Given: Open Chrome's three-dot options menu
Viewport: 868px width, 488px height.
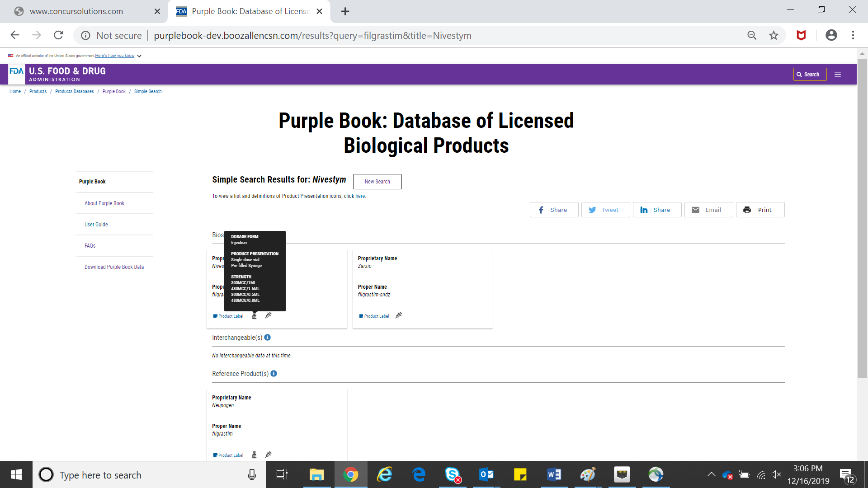Looking at the screenshot, I should pyautogui.click(x=853, y=35).
